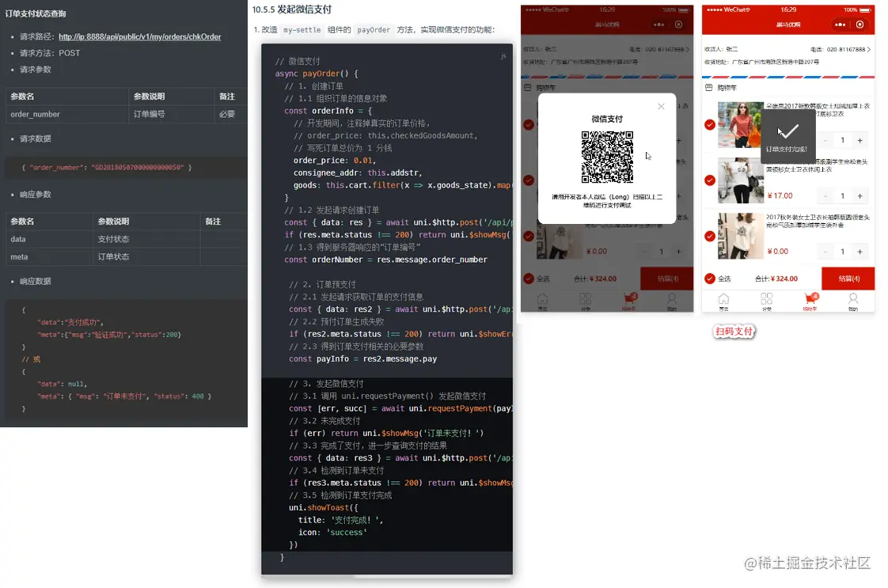Tap 结算(4) button on QR-code phone
Viewport: 888px width, 588px height.
tap(666, 278)
